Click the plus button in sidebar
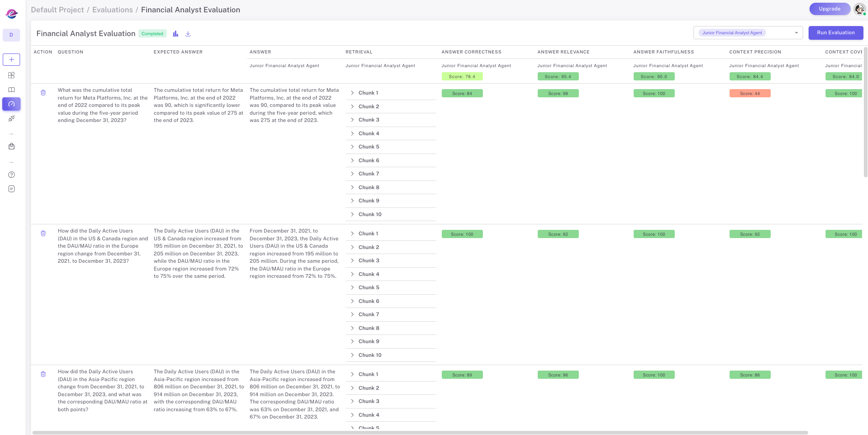Viewport: 868px width, 435px height. click(11, 59)
